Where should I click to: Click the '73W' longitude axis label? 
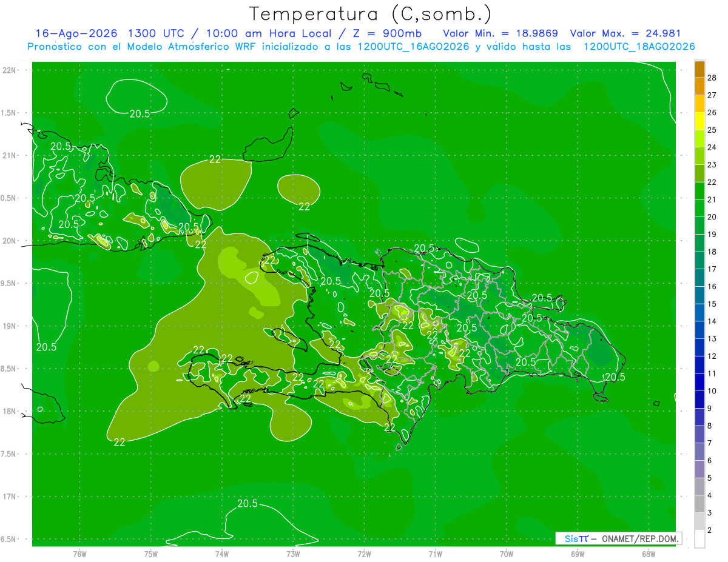point(293,554)
